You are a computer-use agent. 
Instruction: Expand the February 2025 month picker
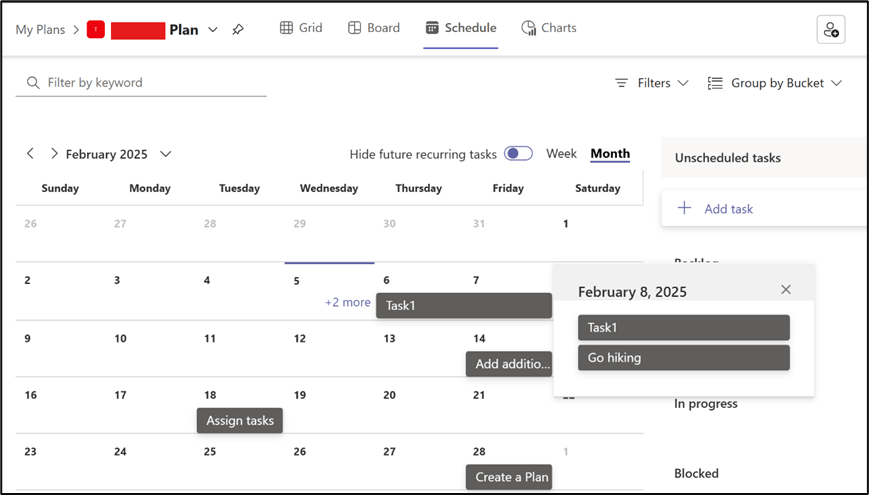(x=166, y=154)
